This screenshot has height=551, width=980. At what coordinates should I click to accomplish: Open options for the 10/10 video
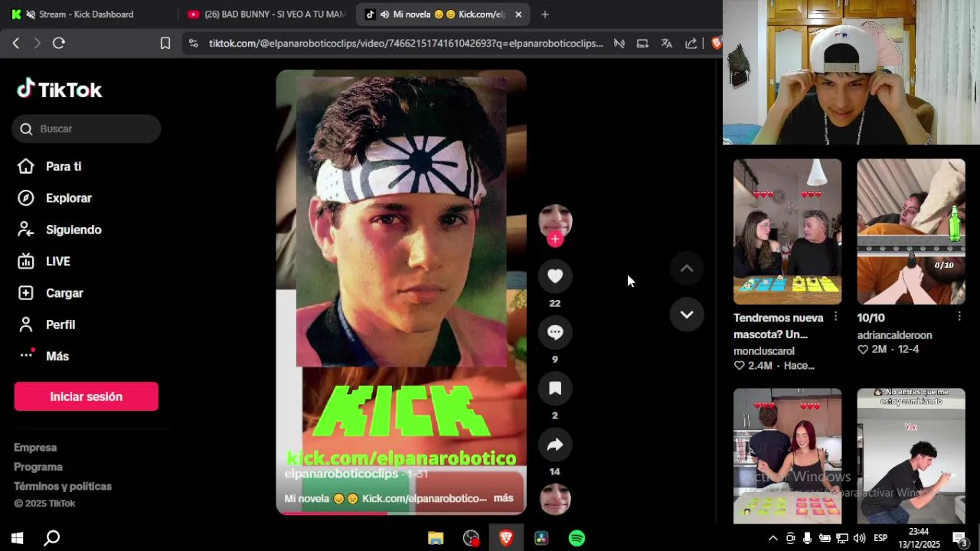[x=959, y=316]
